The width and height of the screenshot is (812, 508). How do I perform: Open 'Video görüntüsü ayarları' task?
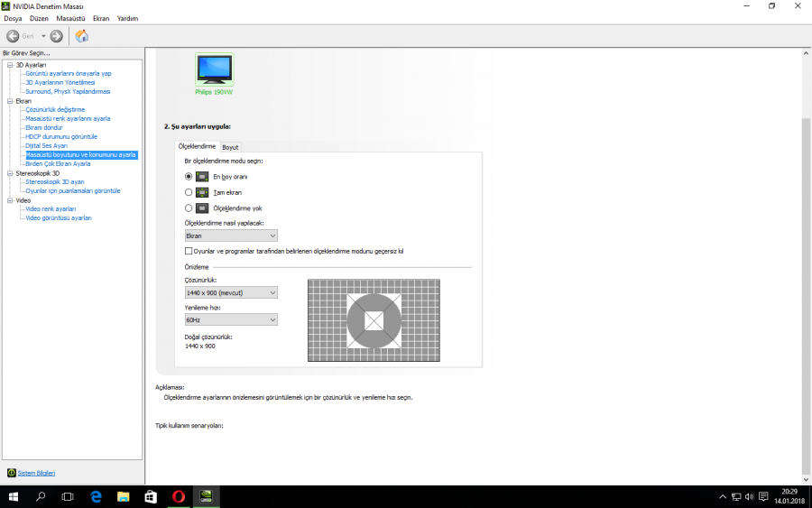(59, 218)
